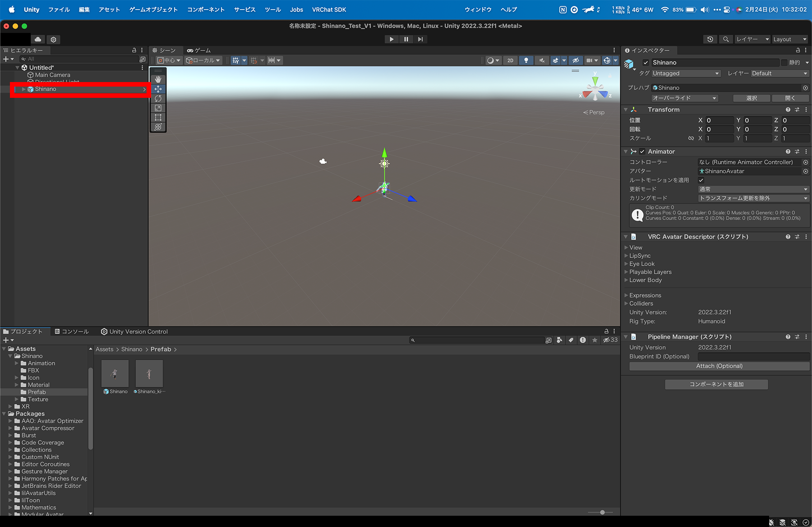Select the Rect tool in scene view
The width and height of the screenshot is (812, 527).
coord(158,117)
